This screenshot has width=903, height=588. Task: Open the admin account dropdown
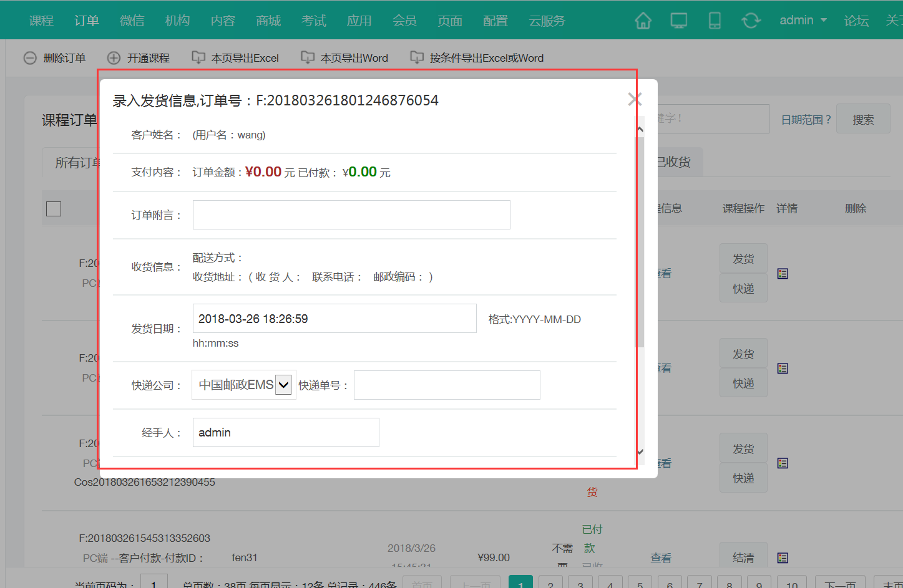pyautogui.click(x=803, y=20)
